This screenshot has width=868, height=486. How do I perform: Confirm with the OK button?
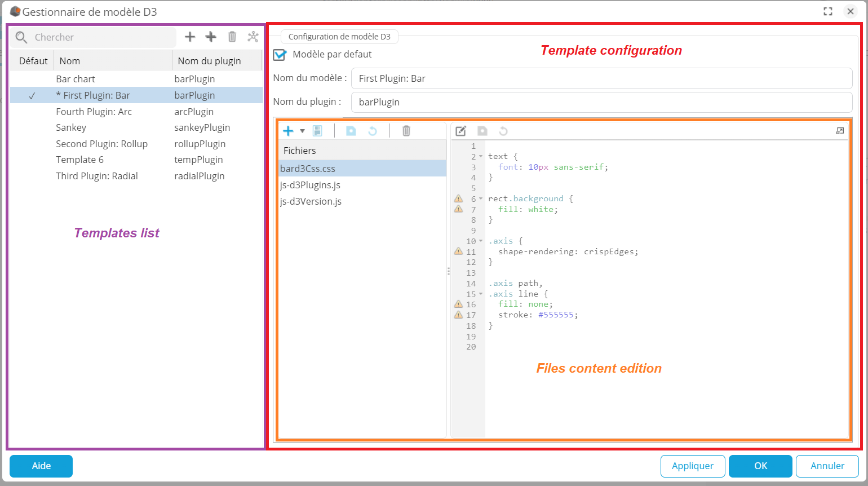[760, 466]
